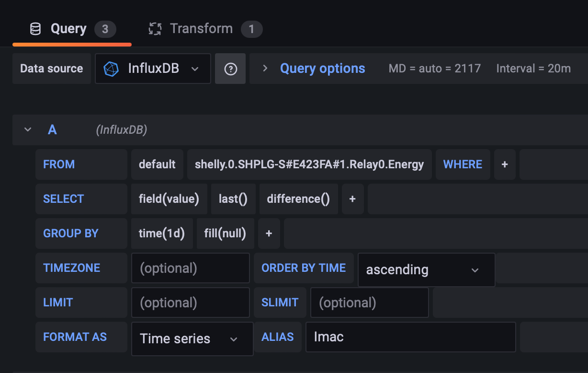
Task: Focus the TIMEZONE optional input field
Action: [x=190, y=268]
